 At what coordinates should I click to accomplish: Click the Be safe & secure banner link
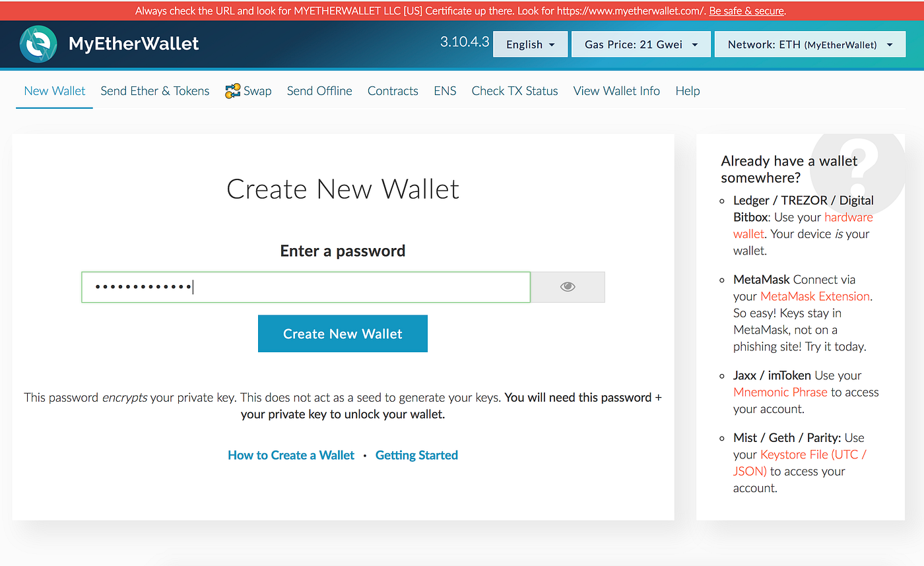(x=747, y=11)
